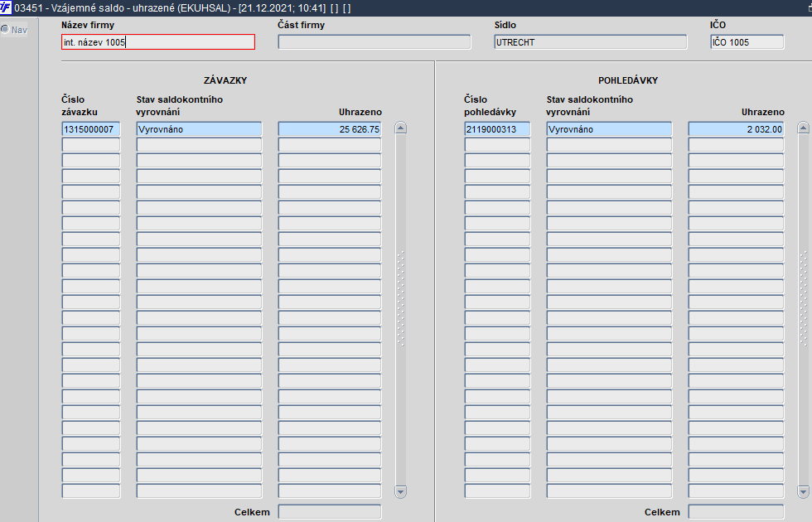
Task: Click the Sídlo field showing UTRECHT
Action: pos(590,42)
